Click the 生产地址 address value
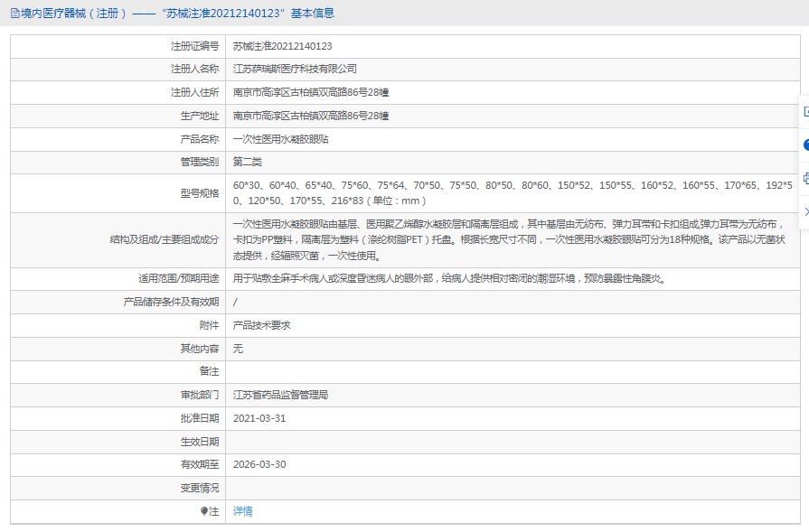This screenshot has height=532, width=809. [311, 116]
